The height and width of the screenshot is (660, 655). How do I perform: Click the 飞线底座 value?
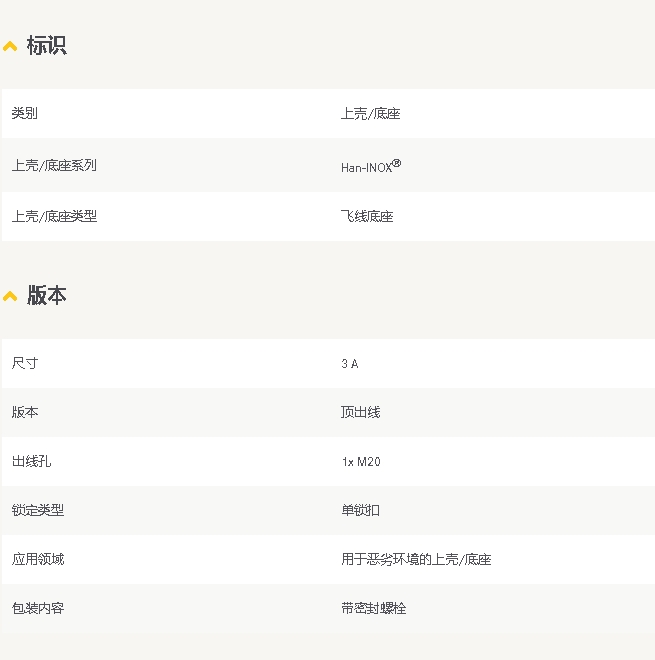click(x=367, y=216)
